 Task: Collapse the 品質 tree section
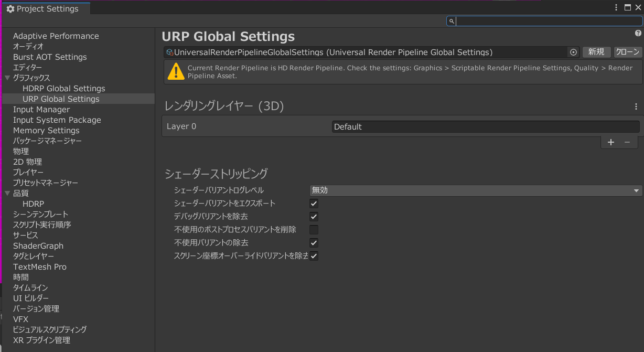(7, 194)
